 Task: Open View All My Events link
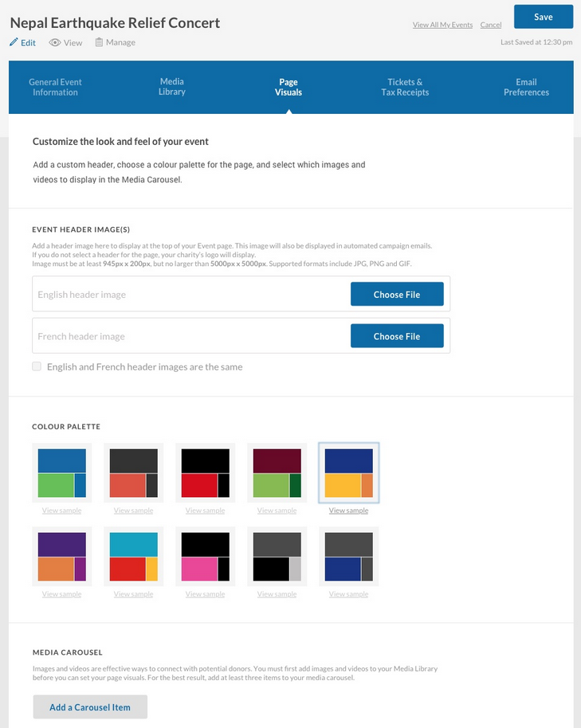pos(442,25)
